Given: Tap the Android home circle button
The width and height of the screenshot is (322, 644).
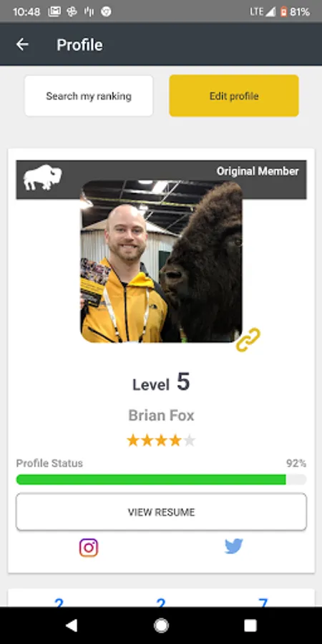Looking at the screenshot, I should pyautogui.click(x=161, y=625).
